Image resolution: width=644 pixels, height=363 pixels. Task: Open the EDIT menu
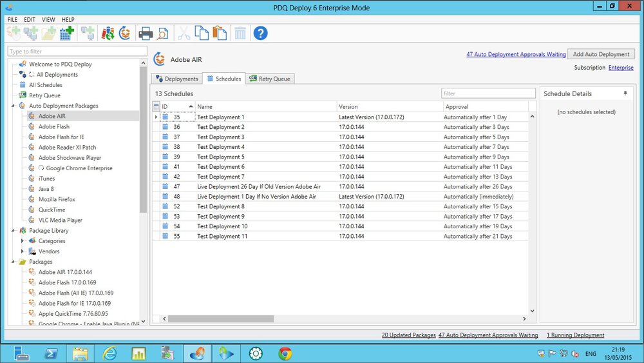click(30, 19)
